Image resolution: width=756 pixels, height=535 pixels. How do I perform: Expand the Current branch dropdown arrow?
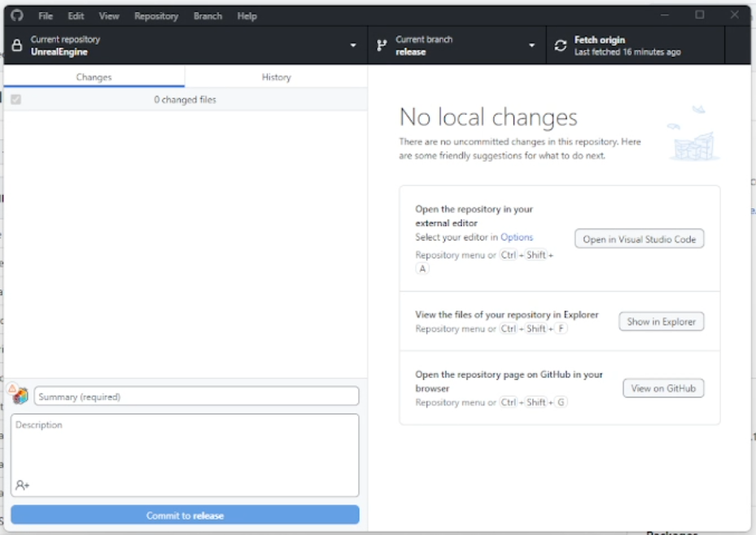coord(531,46)
